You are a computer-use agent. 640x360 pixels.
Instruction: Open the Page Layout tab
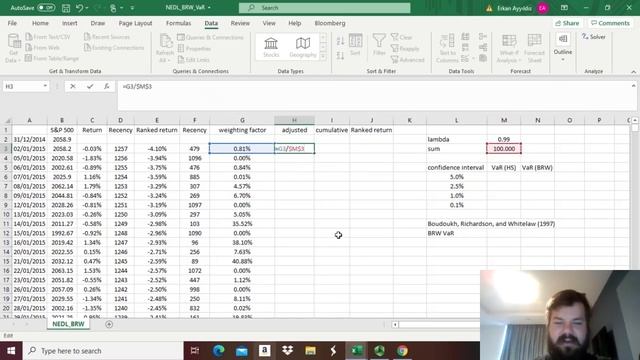coord(135,23)
